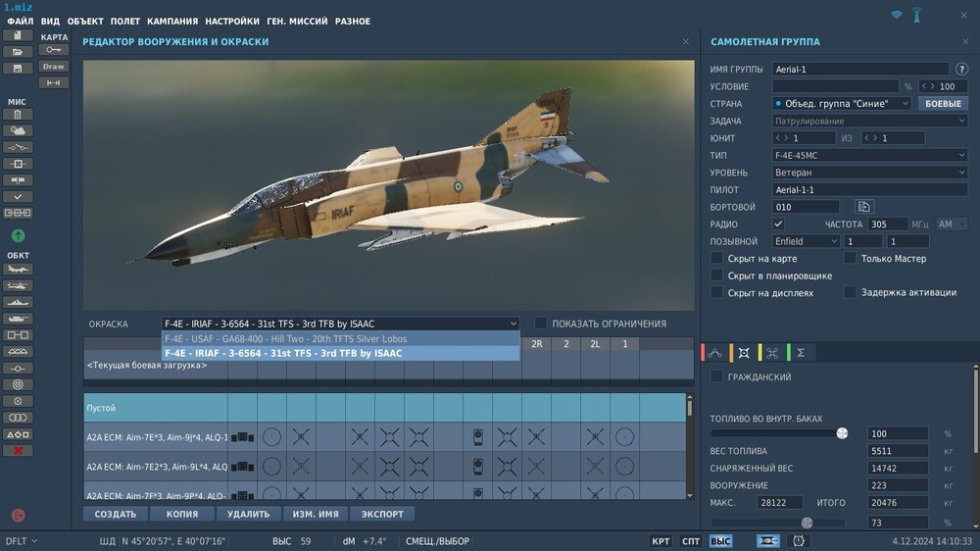Screen dimensions: 980x551
Task: Check Скрыт на дисплеях option
Action: [717, 293]
